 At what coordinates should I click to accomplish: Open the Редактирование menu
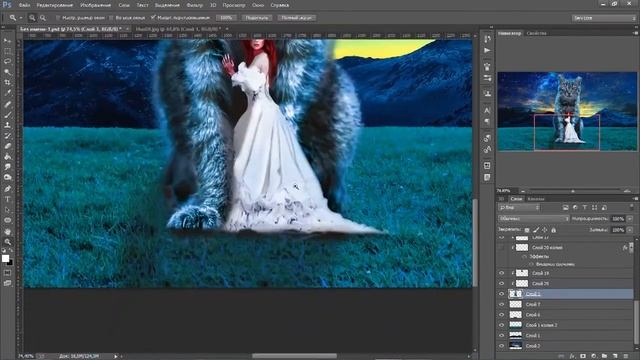click(55, 5)
